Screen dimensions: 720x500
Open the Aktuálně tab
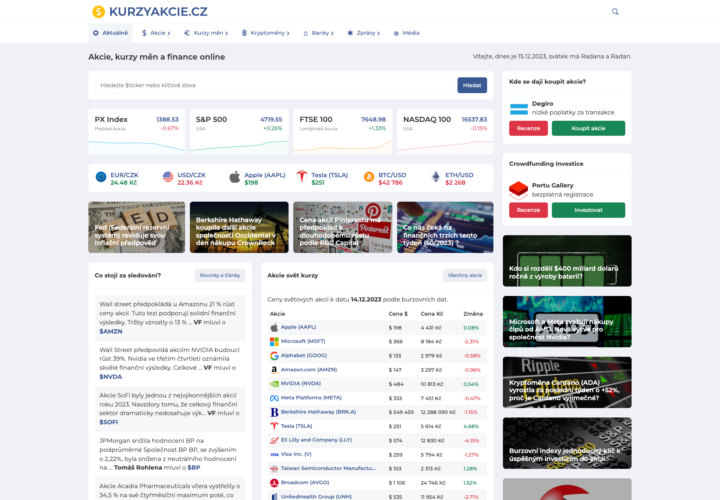110,33
